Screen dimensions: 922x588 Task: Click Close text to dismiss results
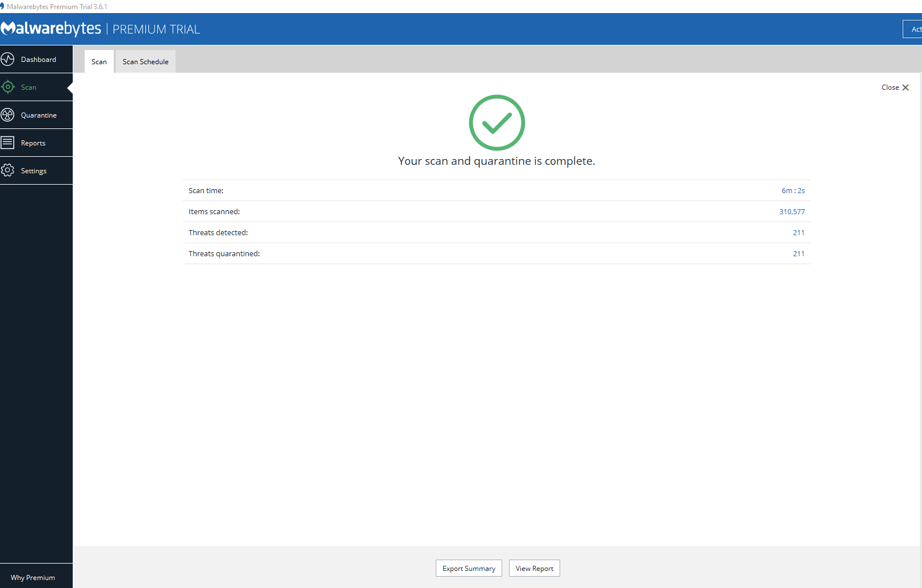890,87
